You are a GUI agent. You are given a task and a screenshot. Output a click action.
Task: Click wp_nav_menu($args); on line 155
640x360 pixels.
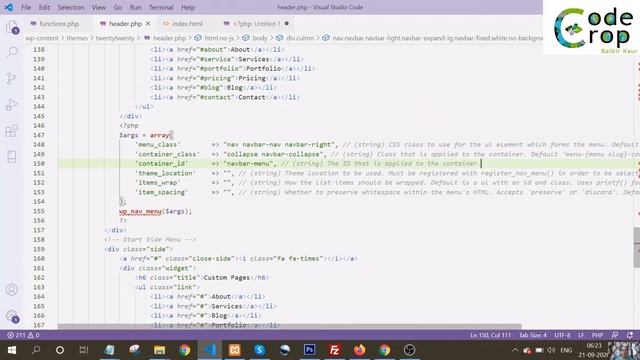click(x=156, y=211)
